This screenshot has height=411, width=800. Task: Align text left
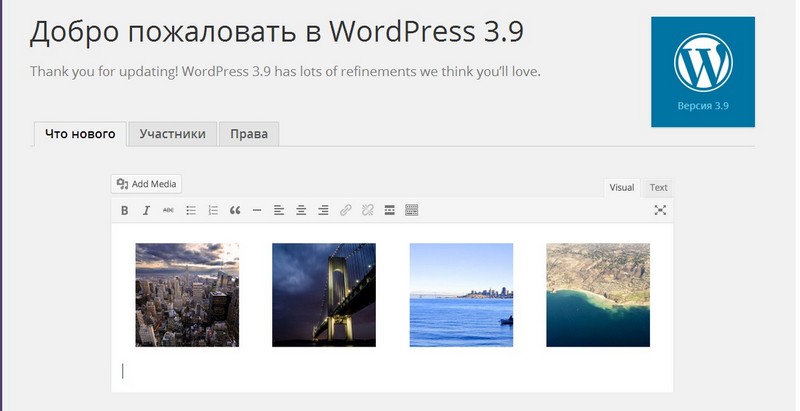(279, 210)
